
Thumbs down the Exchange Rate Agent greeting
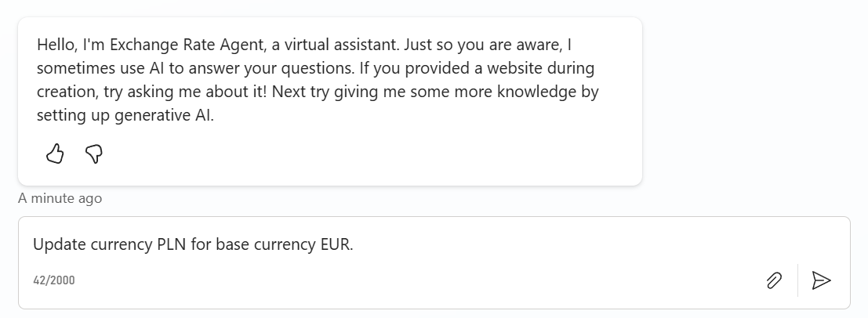click(94, 154)
